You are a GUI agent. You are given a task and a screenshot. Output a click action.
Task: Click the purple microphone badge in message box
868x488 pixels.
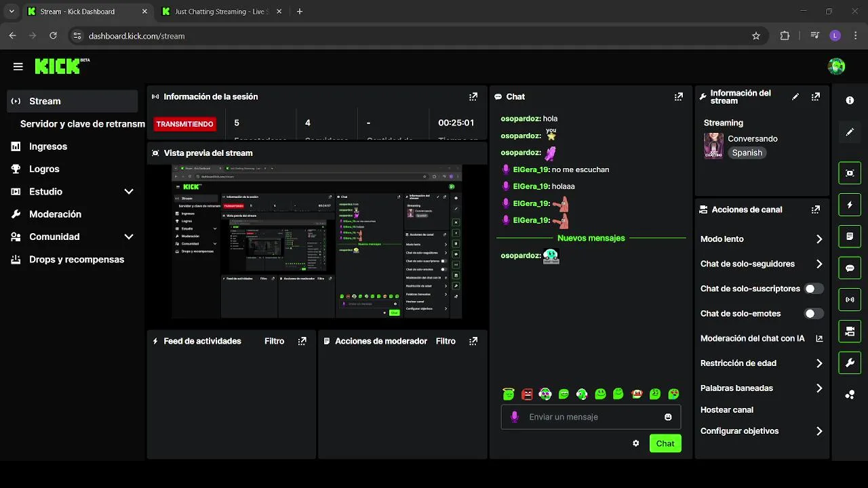pos(515,417)
